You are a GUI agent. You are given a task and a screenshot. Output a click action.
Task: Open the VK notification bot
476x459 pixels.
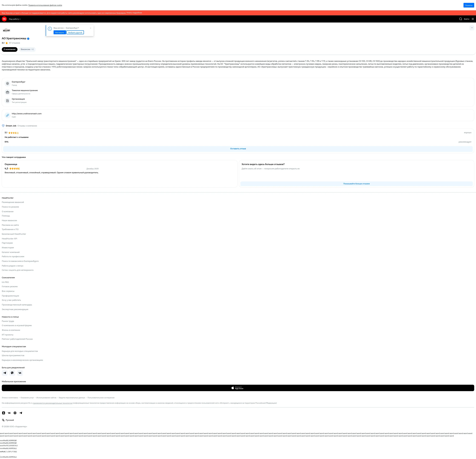(20, 373)
